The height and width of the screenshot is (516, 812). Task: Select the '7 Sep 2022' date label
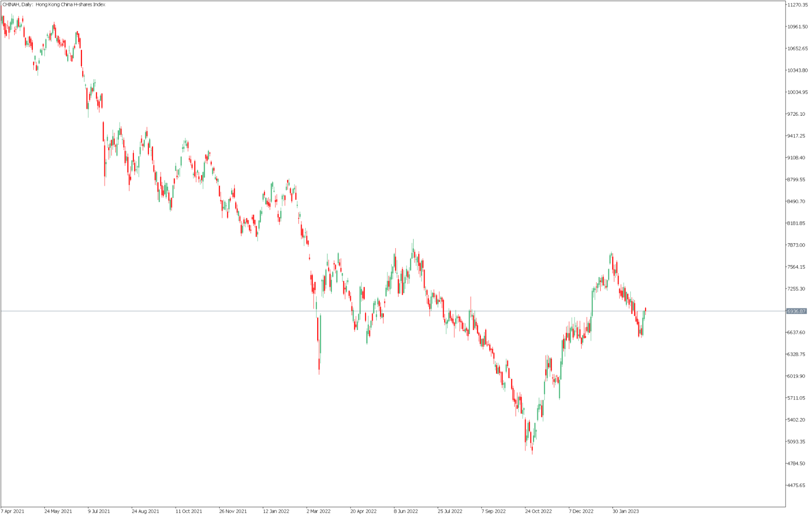pos(494,512)
